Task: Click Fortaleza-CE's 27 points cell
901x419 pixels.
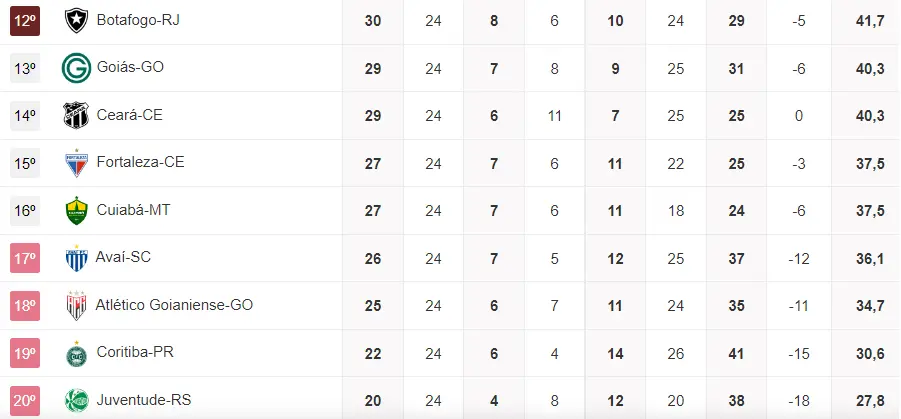Action: point(373,163)
